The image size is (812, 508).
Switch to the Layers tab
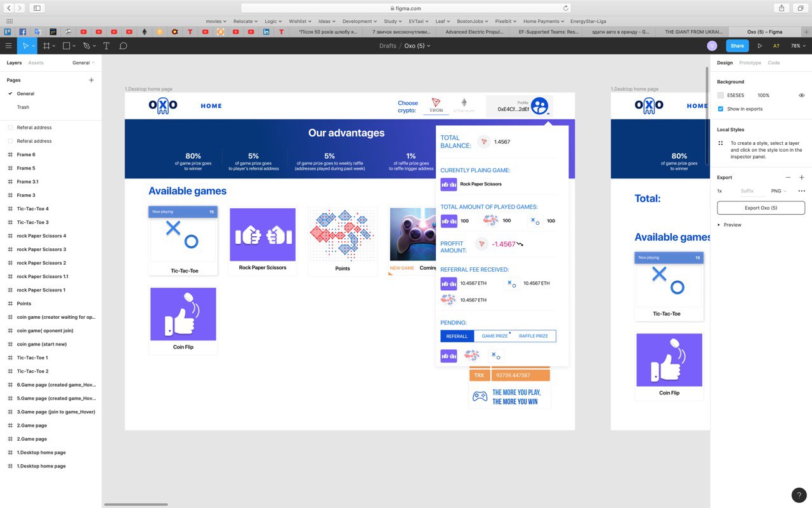pyautogui.click(x=14, y=63)
